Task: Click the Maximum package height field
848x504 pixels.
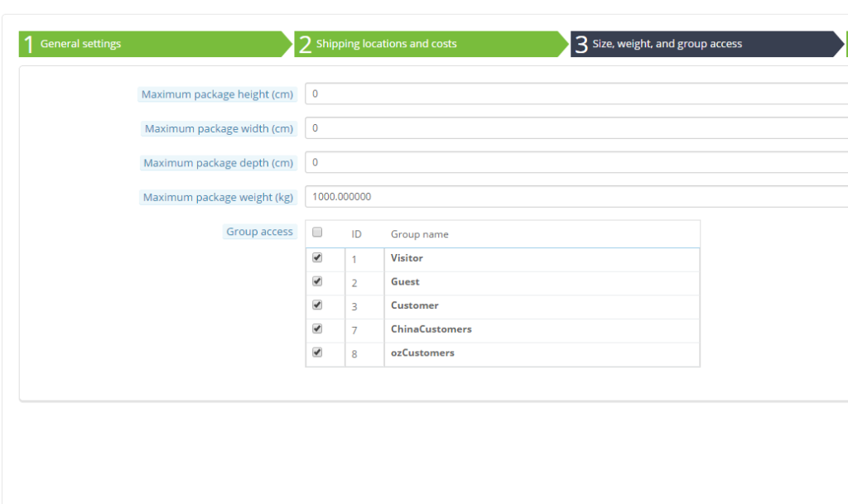Action: 497,94
